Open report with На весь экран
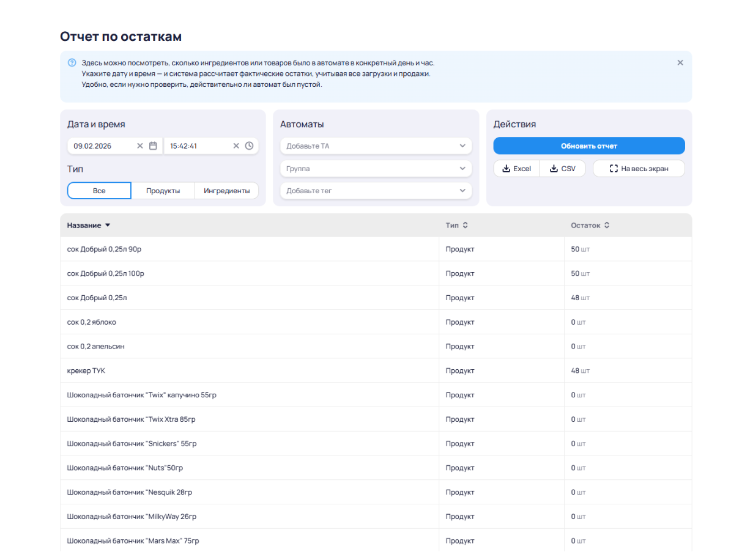Viewport: 750px width, 560px height. tap(638, 169)
